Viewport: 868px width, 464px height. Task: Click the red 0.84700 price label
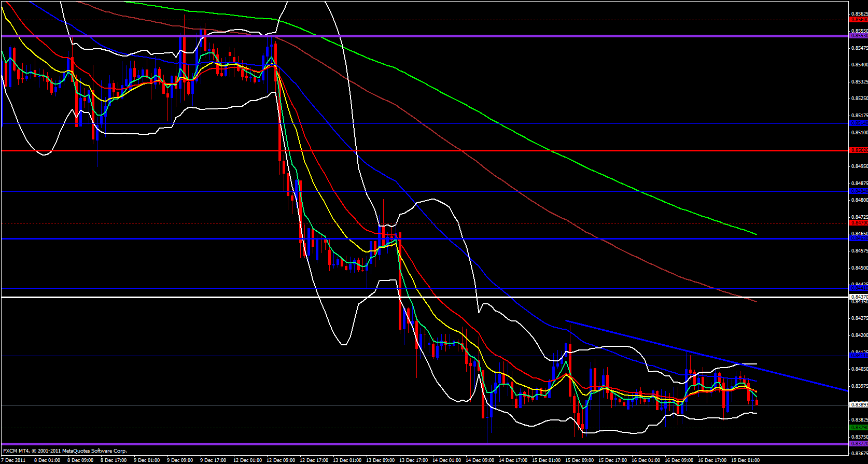pyautogui.click(x=858, y=222)
